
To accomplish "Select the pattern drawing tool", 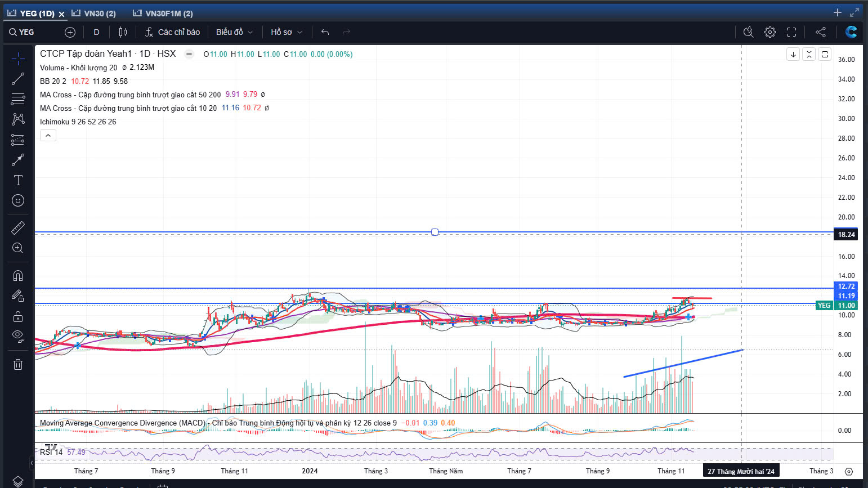I will pyautogui.click(x=18, y=119).
